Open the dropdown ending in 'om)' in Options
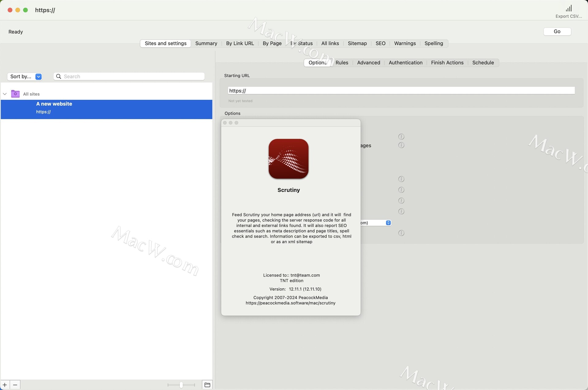The image size is (588, 390). pyautogui.click(x=376, y=223)
